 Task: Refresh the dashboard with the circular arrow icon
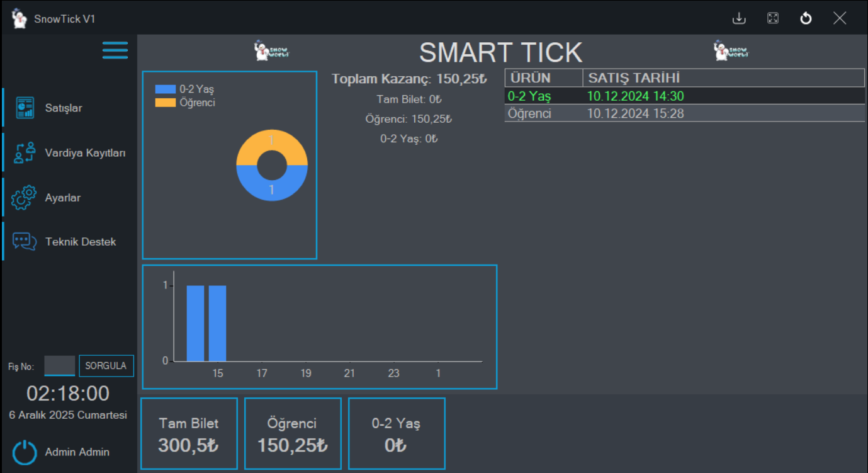point(806,18)
